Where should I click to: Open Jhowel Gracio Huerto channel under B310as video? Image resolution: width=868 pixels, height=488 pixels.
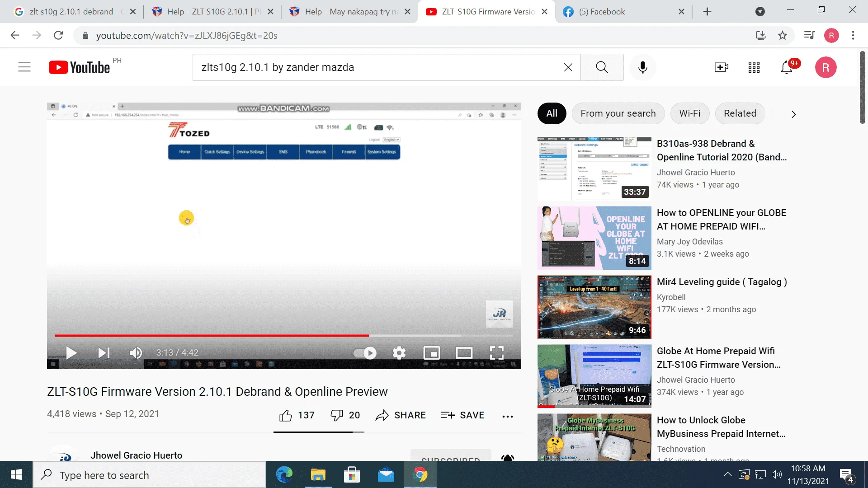(696, 172)
